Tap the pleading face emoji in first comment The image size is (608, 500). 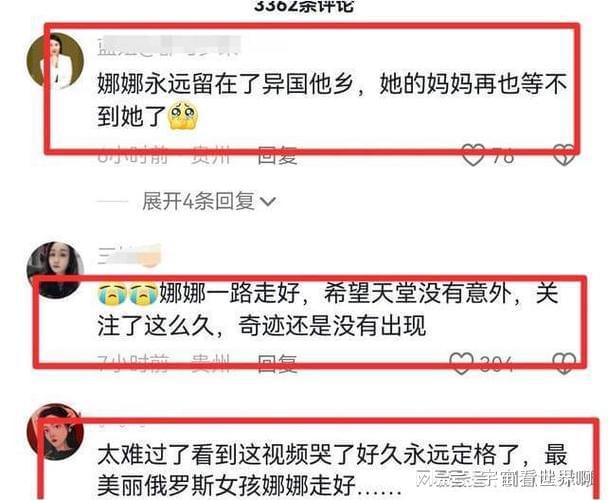183,116
